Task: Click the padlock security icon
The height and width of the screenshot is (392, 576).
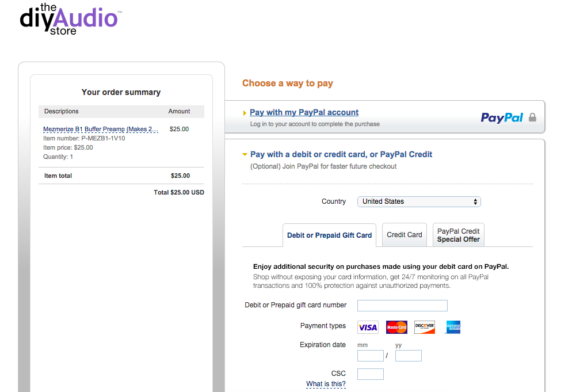Action: [x=532, y=117]
